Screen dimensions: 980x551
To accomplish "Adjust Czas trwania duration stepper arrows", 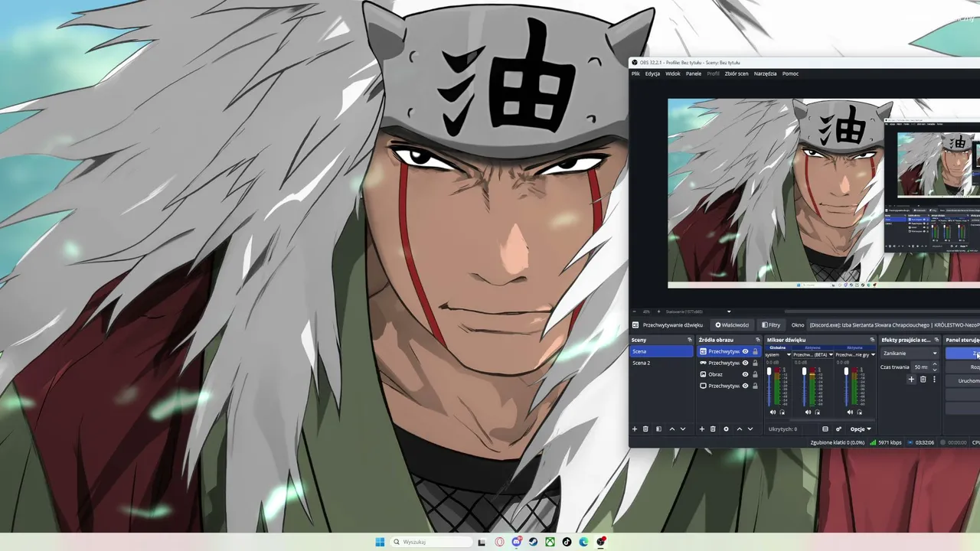I will (935, 367).
